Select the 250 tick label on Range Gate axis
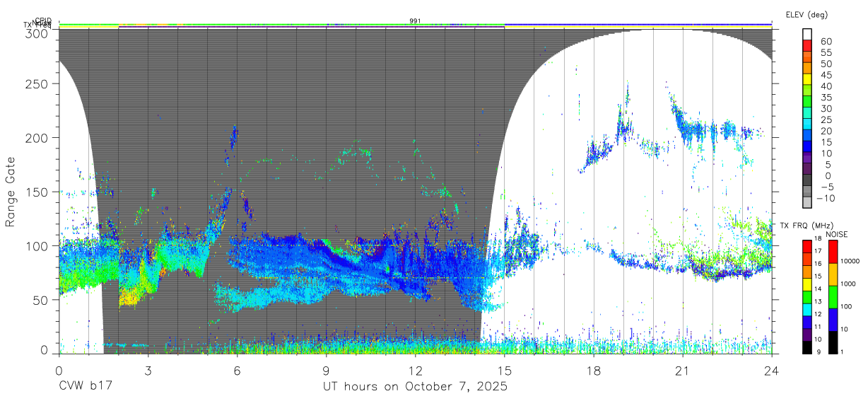 [37, 83]
